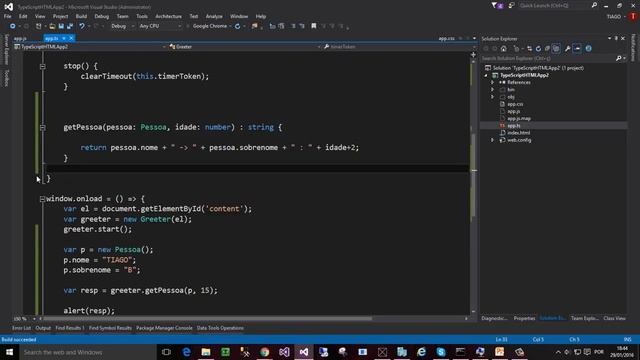Switch to the Class View tab

tap(614, 318)
